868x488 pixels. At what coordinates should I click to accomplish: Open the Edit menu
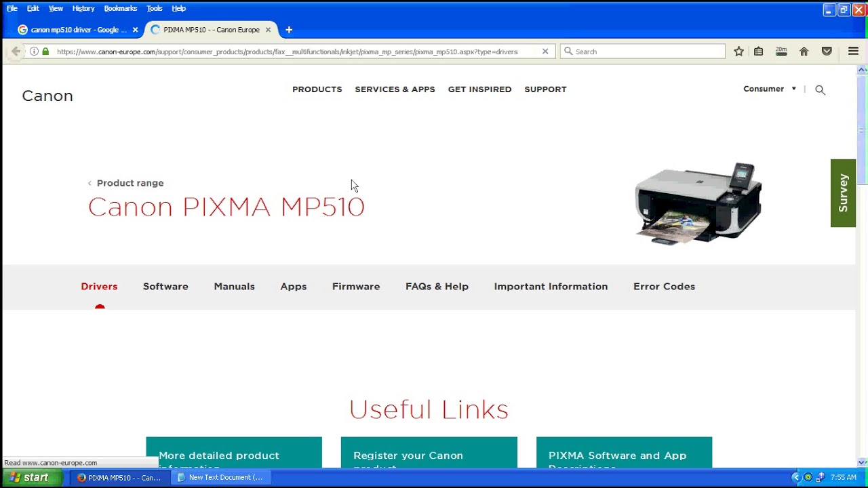(x=33, y=8)
